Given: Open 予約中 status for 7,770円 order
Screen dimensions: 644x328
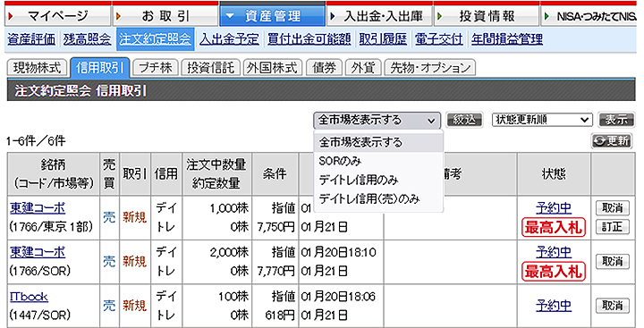Looking at the screenshot, I should pyautogui.click(x=554, y=252).
